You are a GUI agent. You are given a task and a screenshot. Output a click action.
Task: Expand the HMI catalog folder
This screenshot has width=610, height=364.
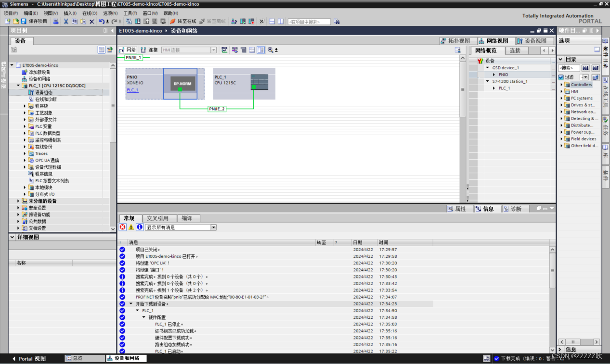tap(561, 91)
